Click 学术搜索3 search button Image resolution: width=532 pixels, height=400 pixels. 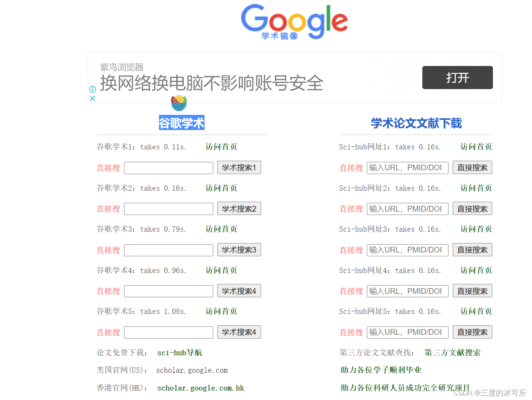(x=239, y=249)
